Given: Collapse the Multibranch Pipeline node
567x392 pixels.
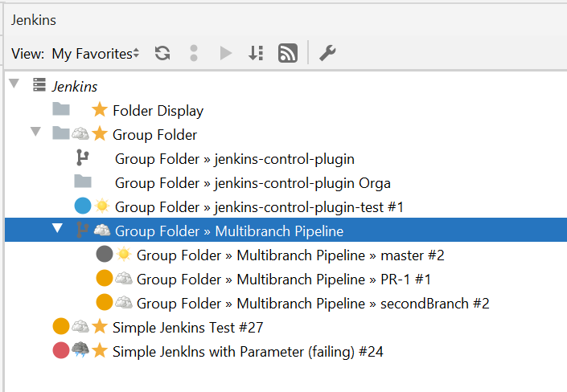Looking at the screenshot, I should click(57, 228).
